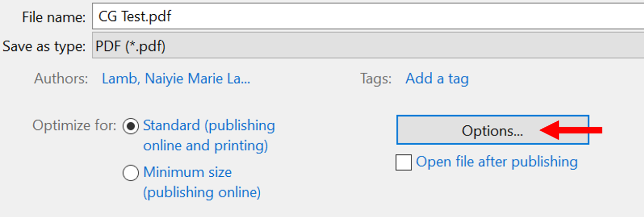Click the File name: label
Screen dimensions: 644x217
54,17
